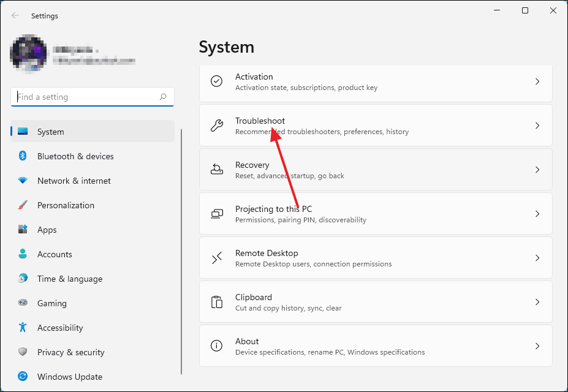Click the Activation checkmark icon
Image resolution: width=568 pixels, height=392 pixels.
216,81
